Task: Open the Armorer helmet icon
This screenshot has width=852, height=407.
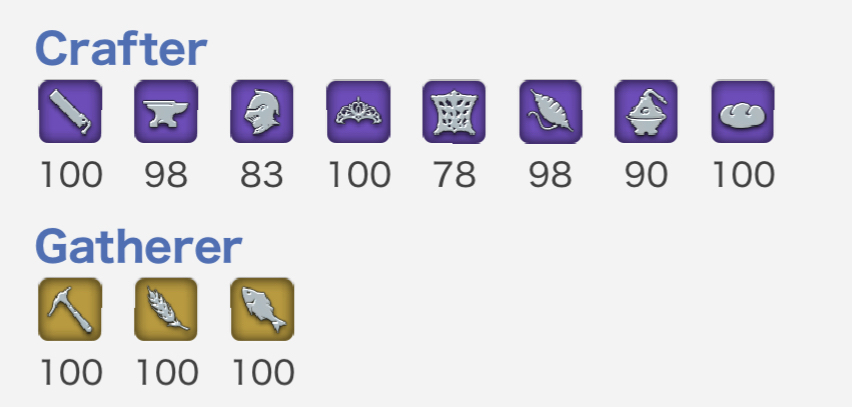Action: (x=262, y=112)
